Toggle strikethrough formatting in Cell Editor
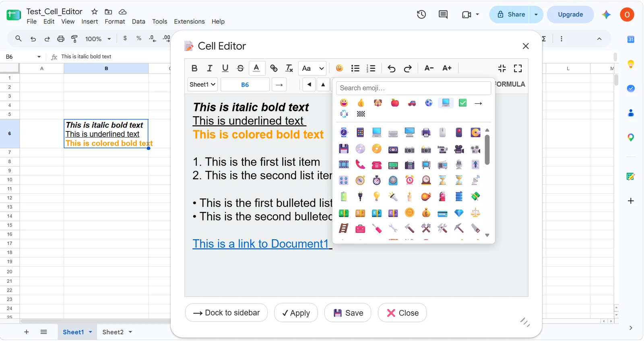644x341 pixels. click(x=240, y=68)
